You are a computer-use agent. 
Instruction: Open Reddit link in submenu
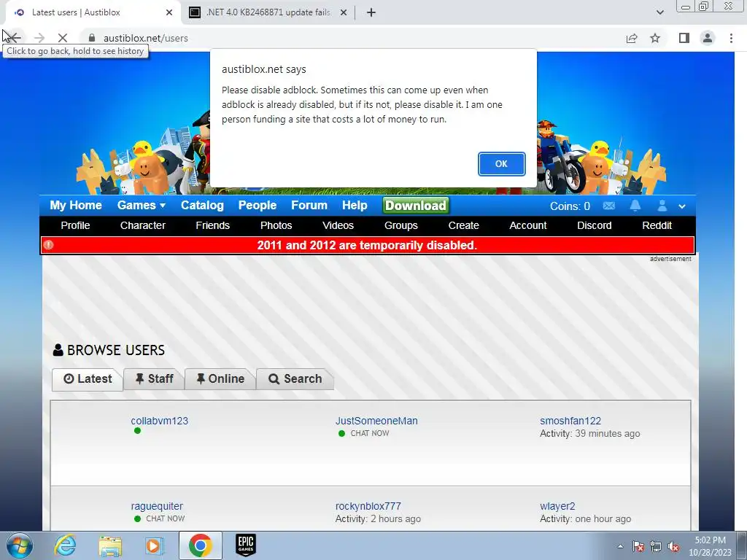pyautogui.click(x=657, y=225)
